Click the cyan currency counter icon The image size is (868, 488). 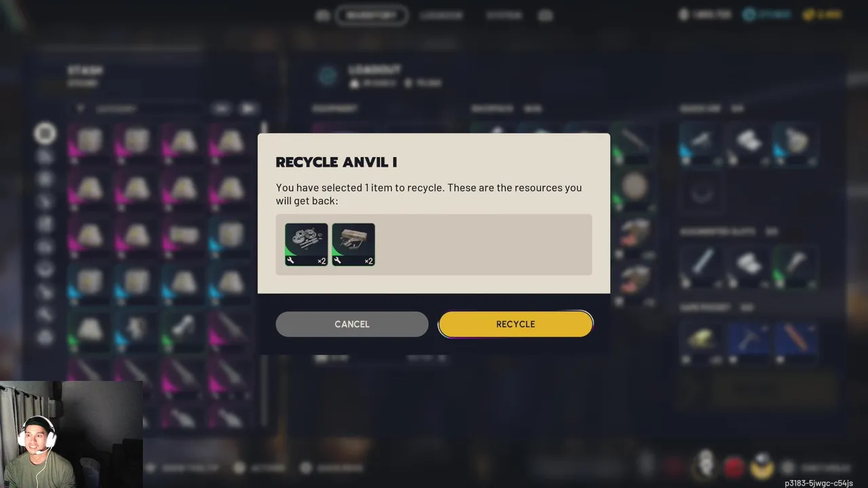(749, 15)
